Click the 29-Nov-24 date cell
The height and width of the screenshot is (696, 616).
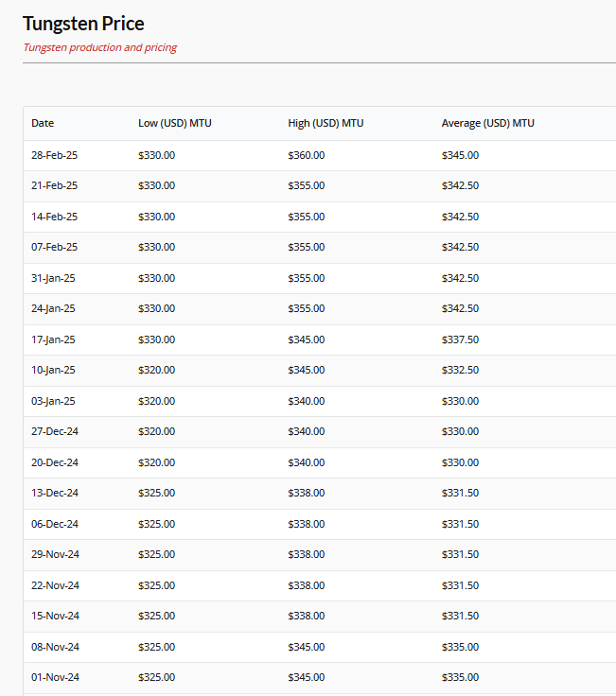(x=55, y=554)
